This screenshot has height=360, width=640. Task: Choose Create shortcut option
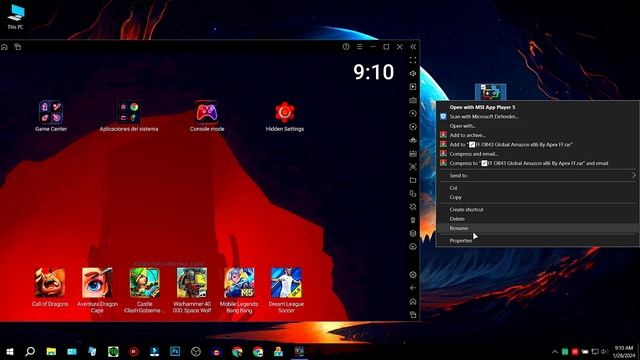pos(537,209)
